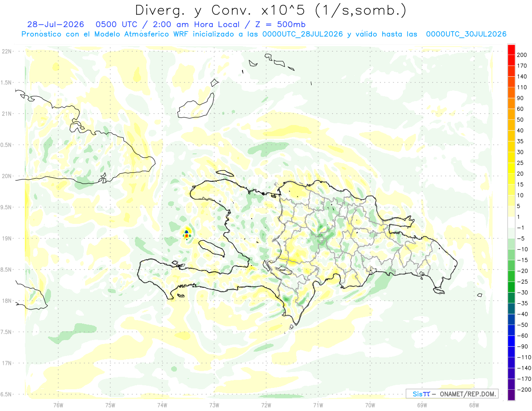Click the "-200" color bar value
The image size is (532, 411).
tap(524, 390)
